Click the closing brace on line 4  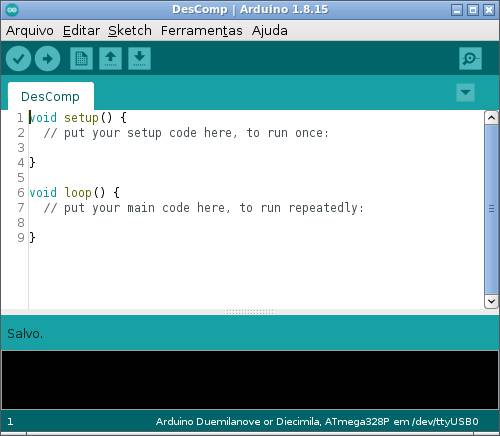pyautogui.click(x=32, y=163)
